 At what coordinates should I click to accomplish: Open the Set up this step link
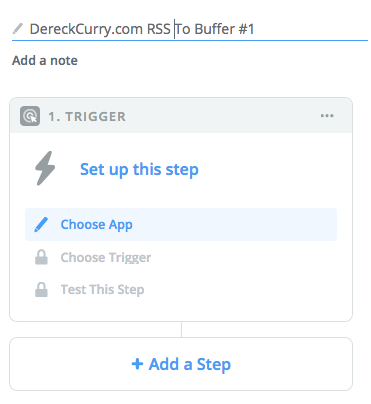(139, 169)
